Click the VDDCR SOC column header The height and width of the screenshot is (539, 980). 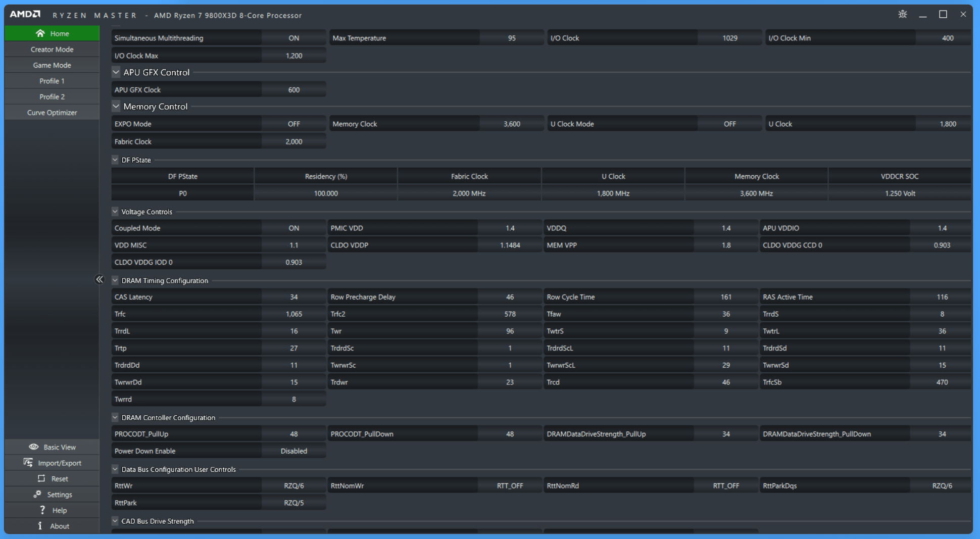coord(900,176)
